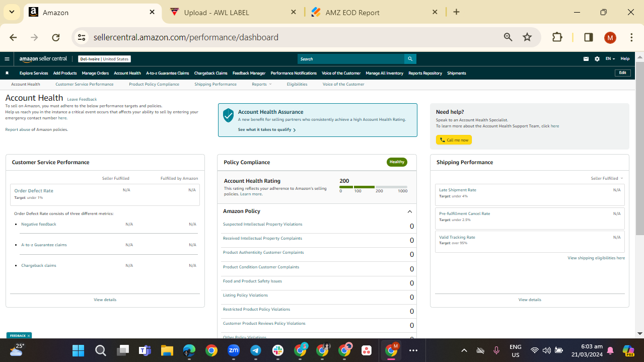Open Zoom from the taskbar

234,350
